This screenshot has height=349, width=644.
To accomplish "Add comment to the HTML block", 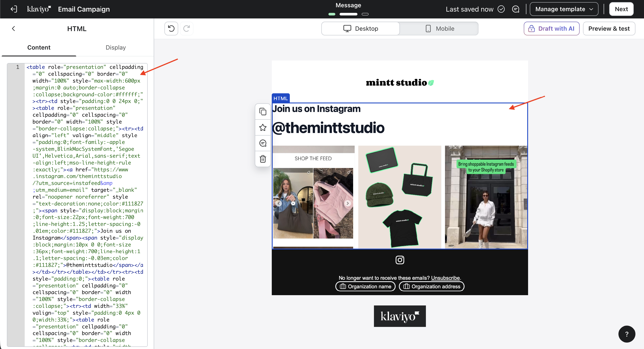I will click(263, 143).
